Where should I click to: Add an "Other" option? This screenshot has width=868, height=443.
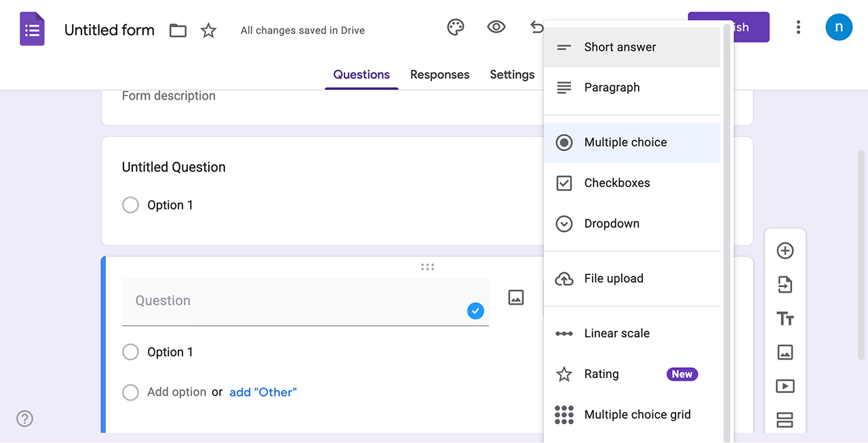[x=263, y=392]
